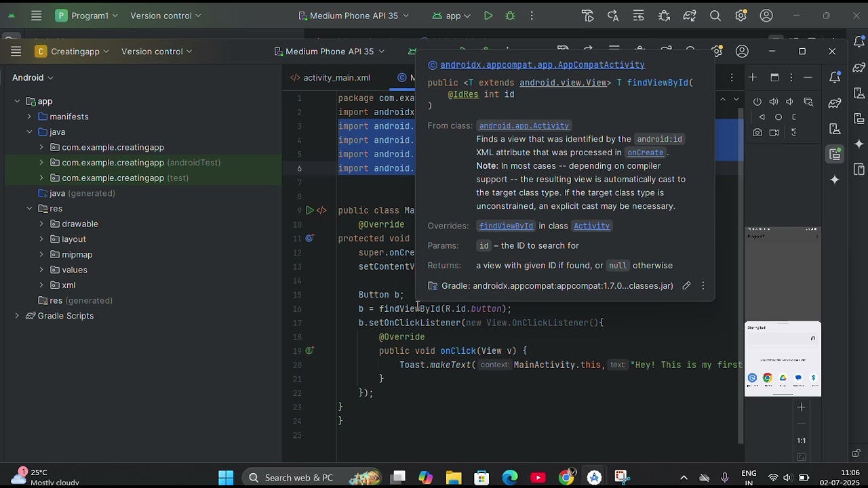The height and width of the screenshot is (488, 868).
Task: Start emulator screen recording
Action: pyautogui.click(x=774, y=133)
